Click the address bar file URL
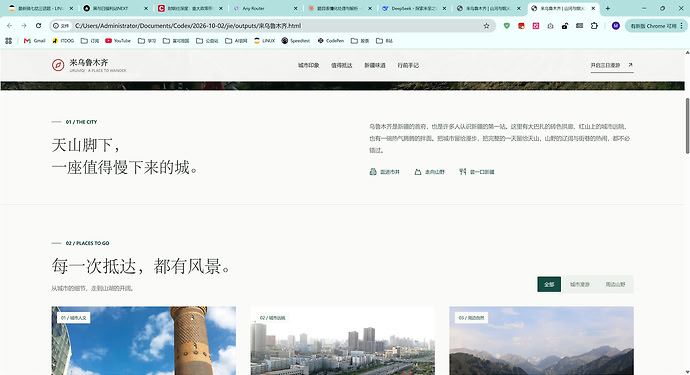The image size is (690, 375). point(188,26)
